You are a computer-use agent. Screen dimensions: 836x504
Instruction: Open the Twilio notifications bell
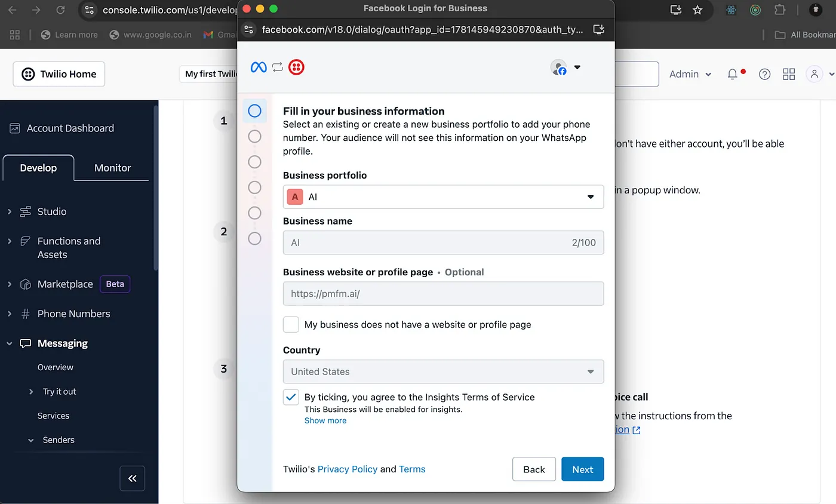click(x=733, y=74)
